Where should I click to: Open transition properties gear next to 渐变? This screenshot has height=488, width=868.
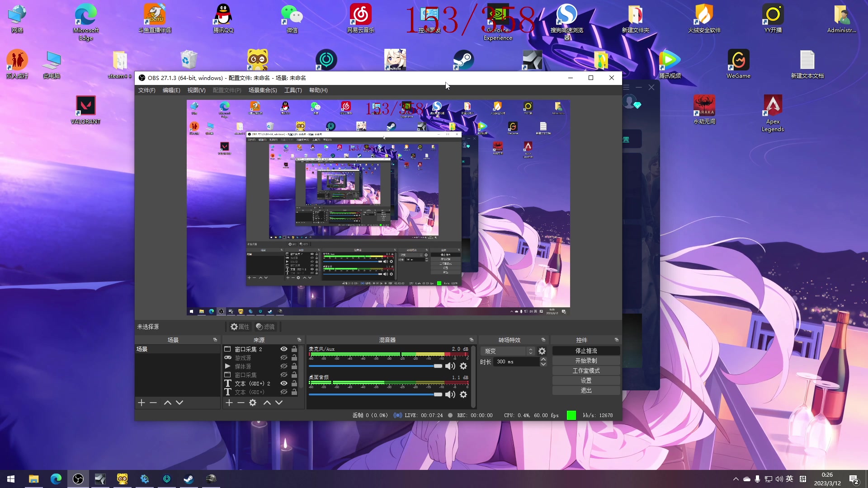542,351
